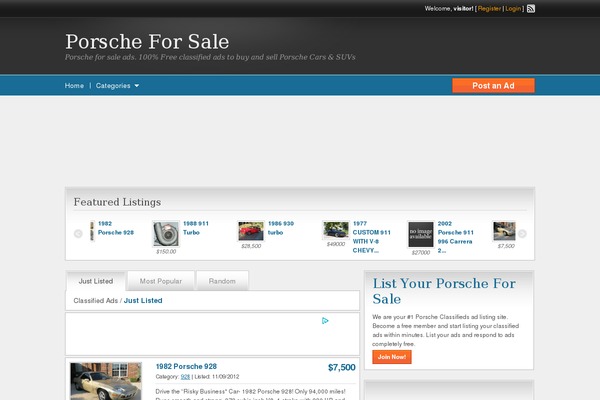600x400 pixels.
Task: Click the $28,500 featured price
Action: pyautogui.click(x=251, y=246)
